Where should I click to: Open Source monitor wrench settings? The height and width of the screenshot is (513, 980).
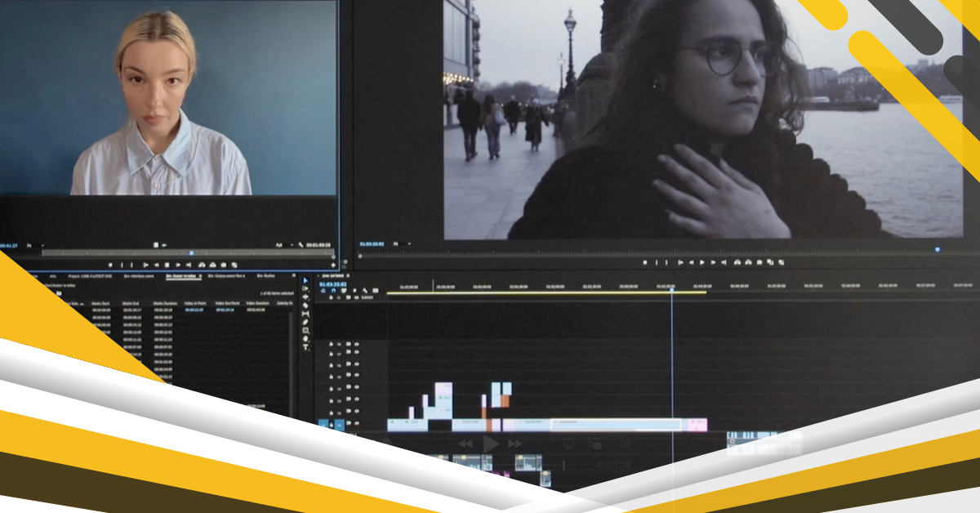pyautogui.click(x=301, y=244)
